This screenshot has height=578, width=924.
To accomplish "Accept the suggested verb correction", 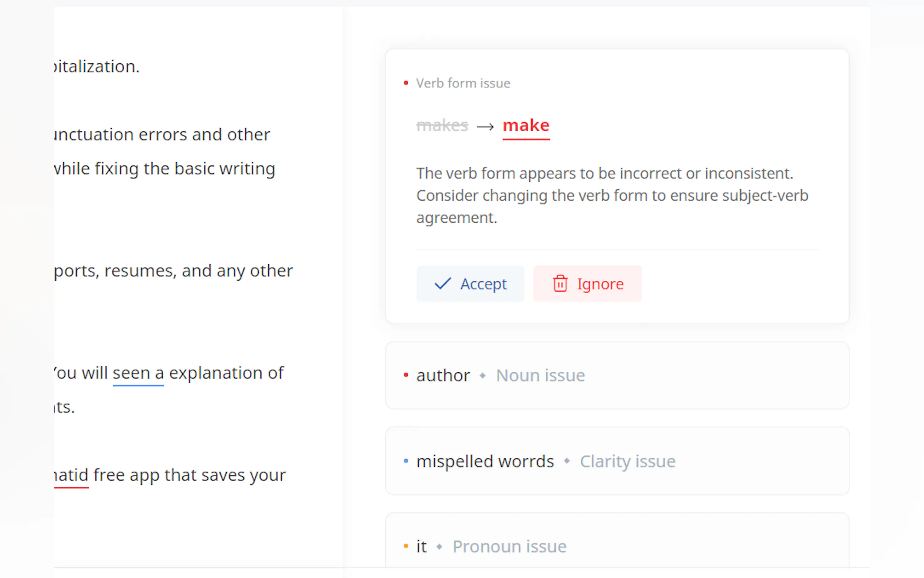I will [x=470, y=284].
